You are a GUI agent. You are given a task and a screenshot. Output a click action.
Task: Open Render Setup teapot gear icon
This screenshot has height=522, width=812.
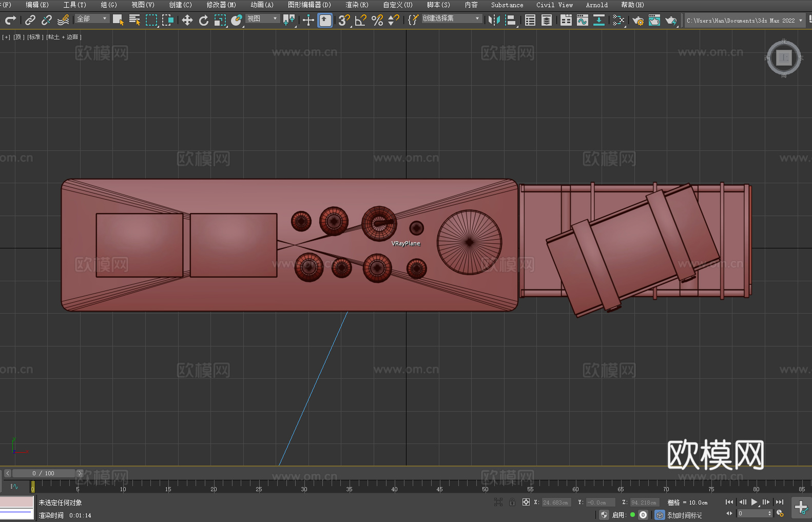point(638,20)
